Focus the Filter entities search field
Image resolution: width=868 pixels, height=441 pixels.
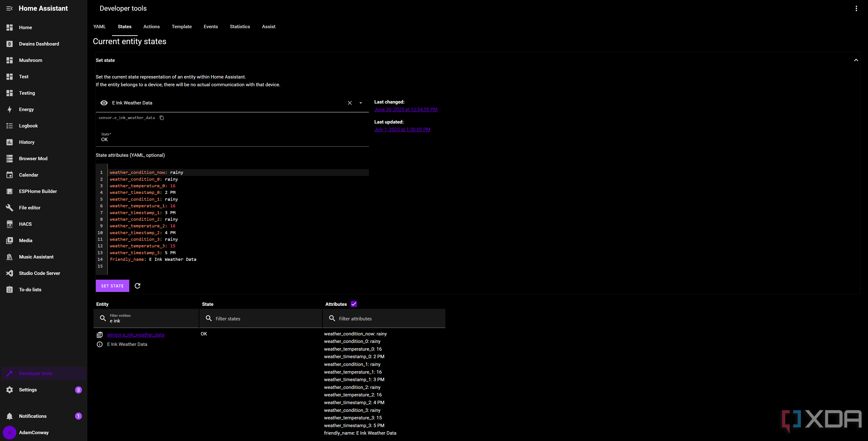pyautogui.click(x=146, y=318)
